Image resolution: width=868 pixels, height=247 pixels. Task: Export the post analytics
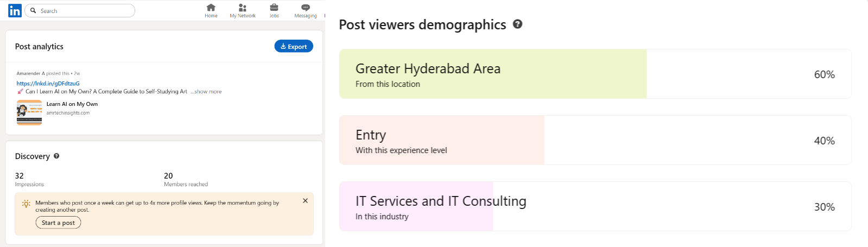294,47
